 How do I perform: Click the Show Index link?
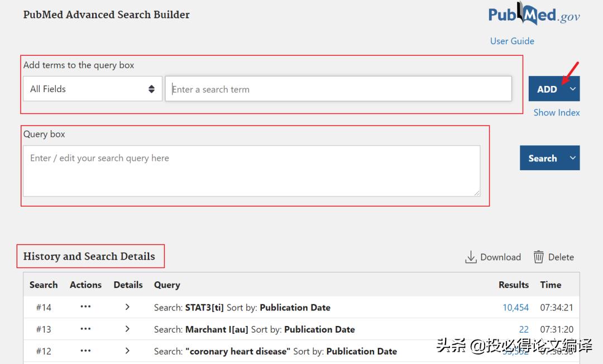click(x=556, y=112)
